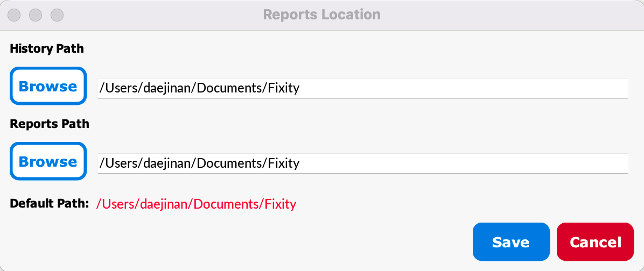This screenshot has width=644, height=271.
Task: Click "Documents" in the red default path
Action: coord(226,204)
